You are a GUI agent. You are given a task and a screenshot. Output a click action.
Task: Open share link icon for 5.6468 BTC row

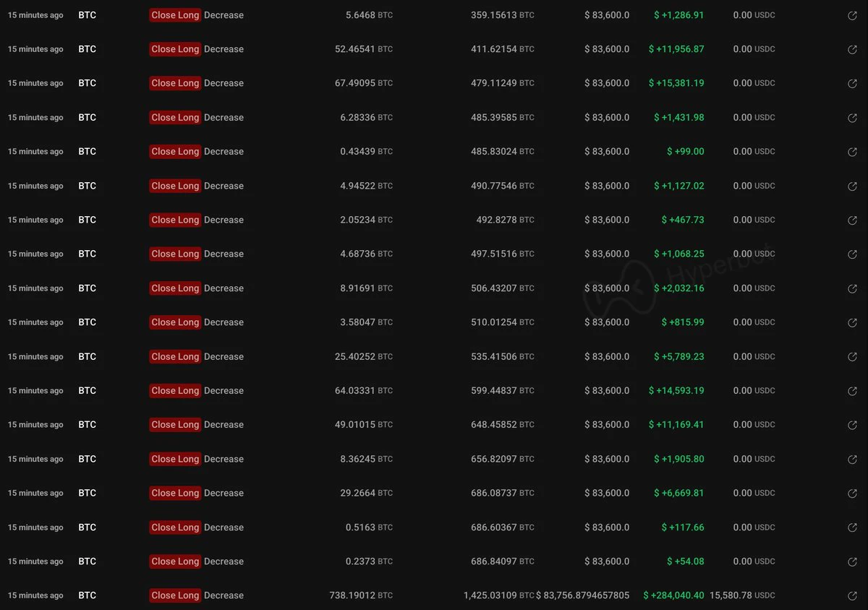pyautogui.click(x=852, y=15)
